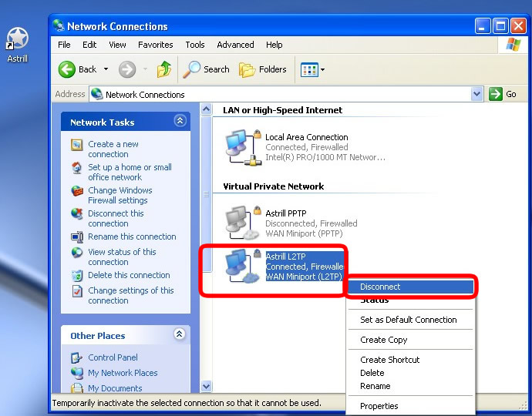Image resolution: width=532 pixels, height=416 pixels.
Task: Click the sidebar scrollbar up arrow
Action: tap(206, 109)
